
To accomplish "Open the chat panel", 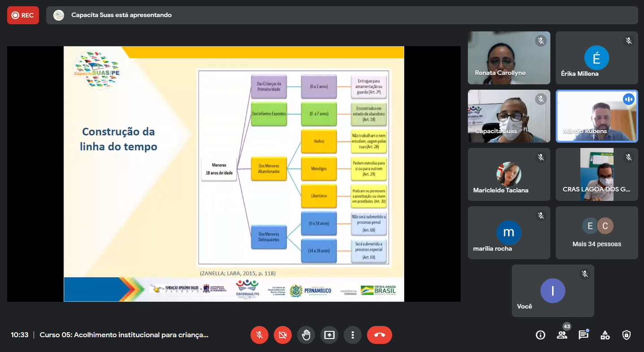I will click(x=583, y=335).
